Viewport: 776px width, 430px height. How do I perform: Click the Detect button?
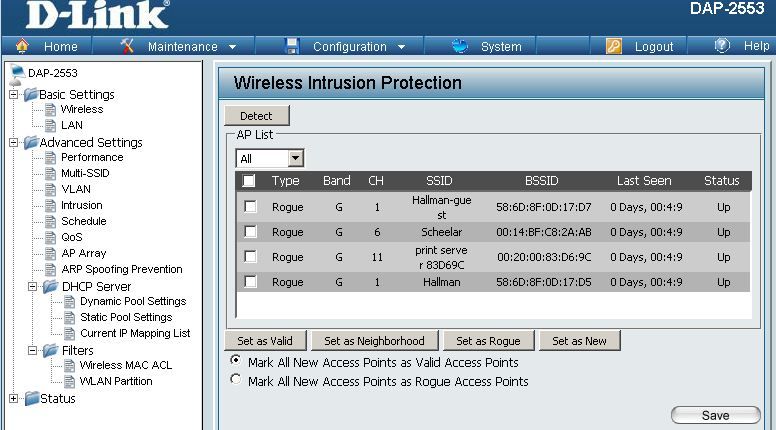click(x=256, y=116)
